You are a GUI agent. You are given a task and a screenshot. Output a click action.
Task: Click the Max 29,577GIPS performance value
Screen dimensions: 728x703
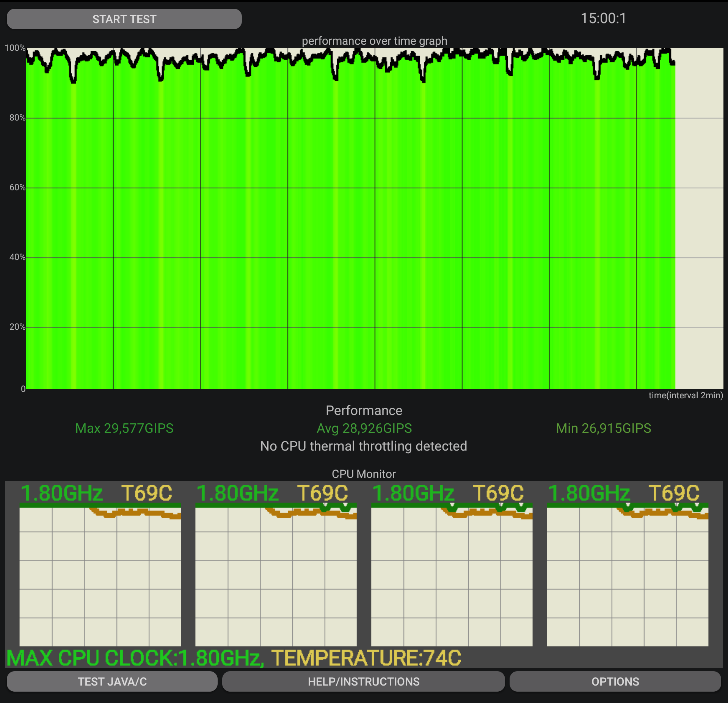(124, 428)
